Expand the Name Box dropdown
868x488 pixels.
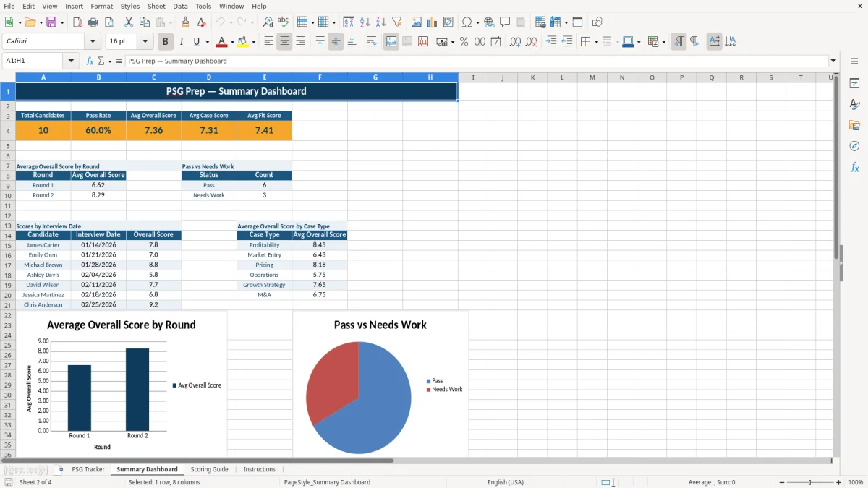point(72,61)
